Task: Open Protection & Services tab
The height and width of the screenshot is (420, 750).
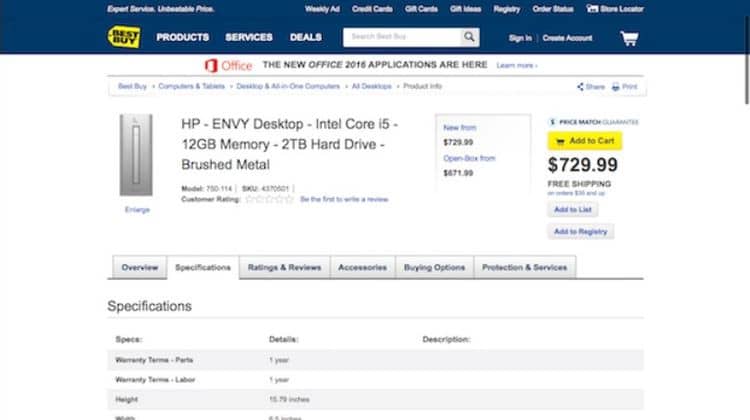Action: coord(525,267)
